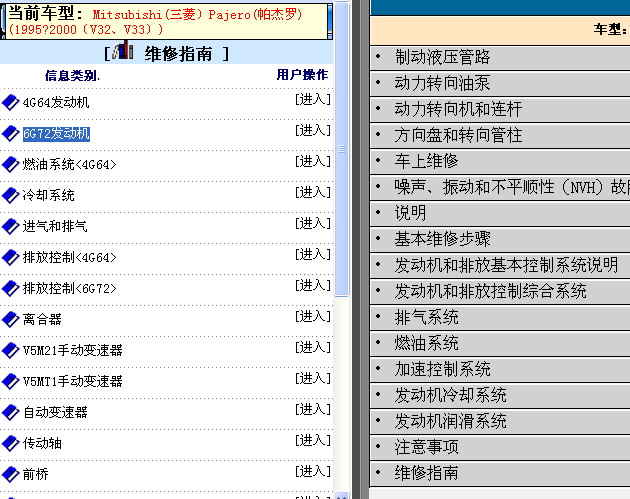Viewport: 630px width, 499px height.
Task: Click the book icon beside 排放控制<4G64>
Action: coord(11,257)
